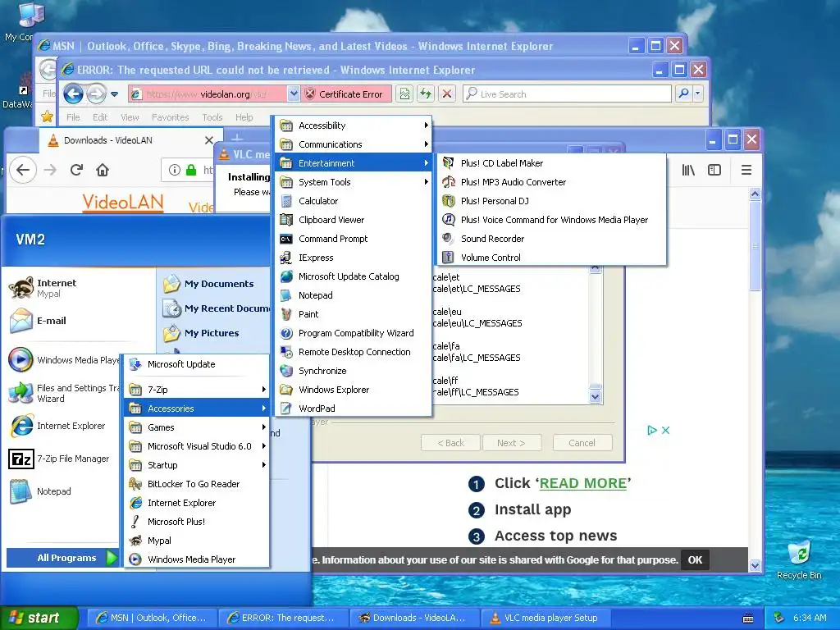
Task: Select Downloads - VideoLAN tab
Action: click(x=129, y=140)
